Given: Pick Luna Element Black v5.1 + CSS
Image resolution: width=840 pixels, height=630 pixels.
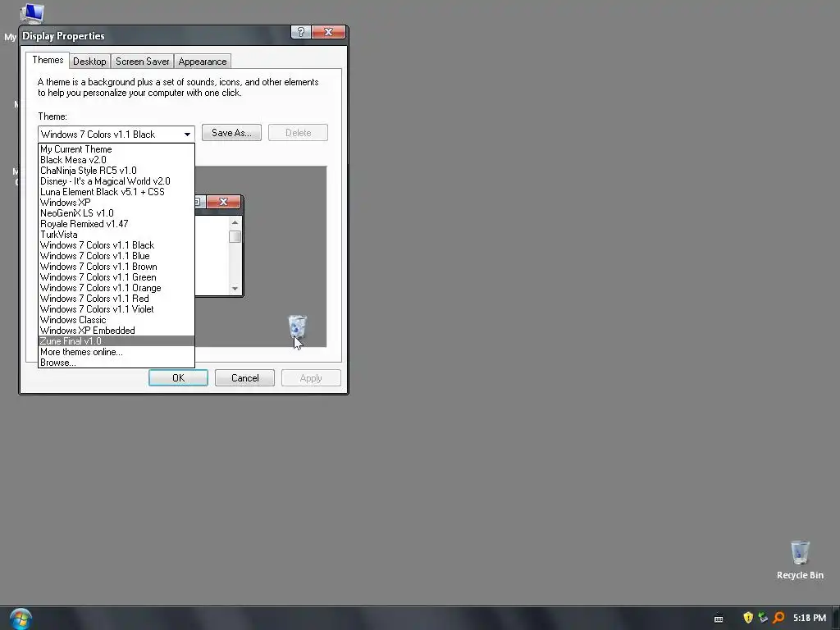Looking at the screenshot, I should pyautogui.click(x=116, y=192).
